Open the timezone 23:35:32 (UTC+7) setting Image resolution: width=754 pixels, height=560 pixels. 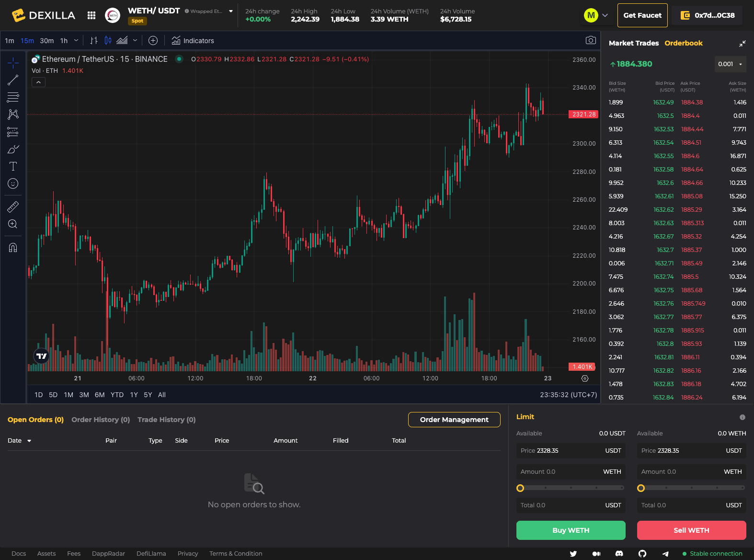pos(569,395)
